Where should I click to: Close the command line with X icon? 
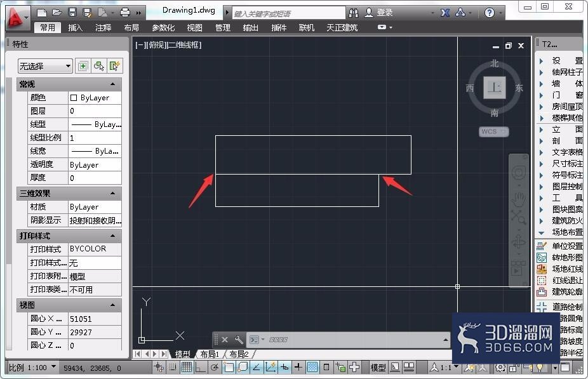tap(224, 340)
